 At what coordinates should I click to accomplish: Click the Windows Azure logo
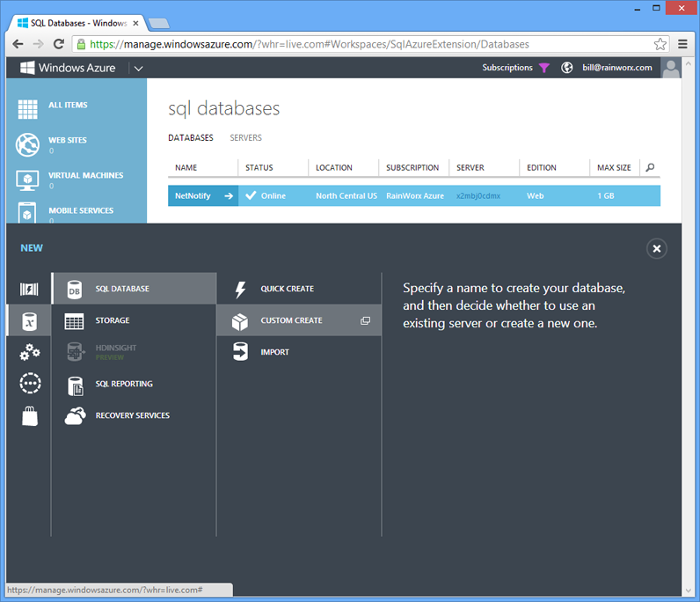pyautogui.click(x=68, y=68)
